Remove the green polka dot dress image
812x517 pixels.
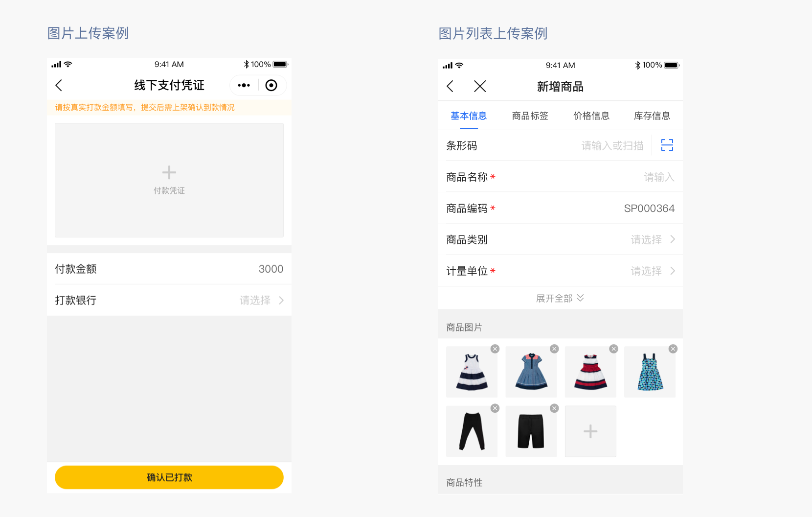point(673,349)
